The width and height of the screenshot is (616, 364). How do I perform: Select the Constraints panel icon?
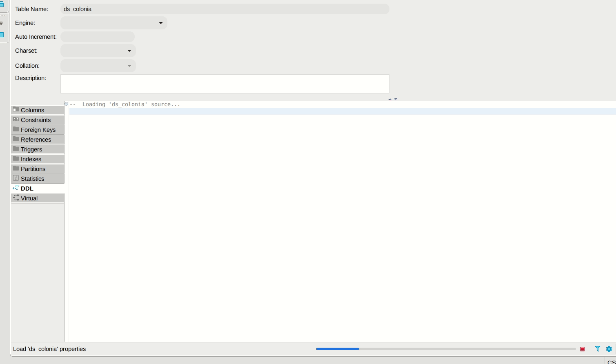tap(16, 119)
